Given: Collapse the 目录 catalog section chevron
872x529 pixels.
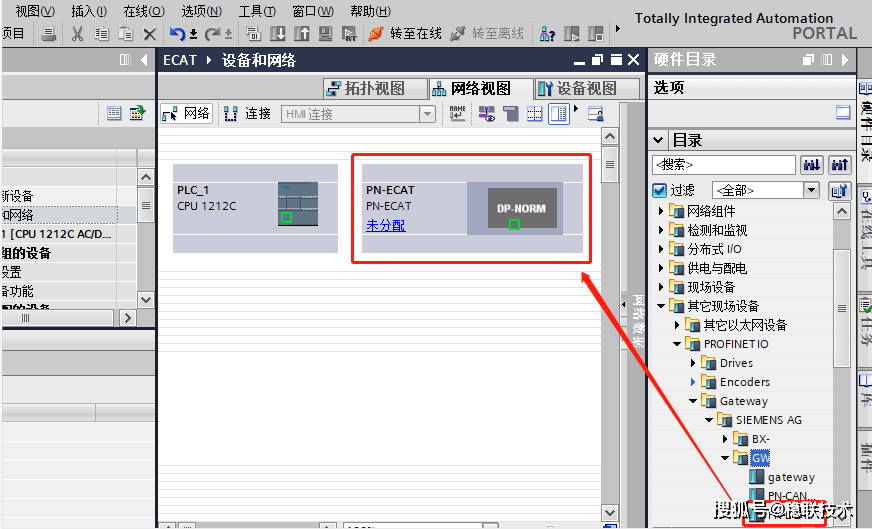Looking at the screenshot, I should [x=658, y=140].
